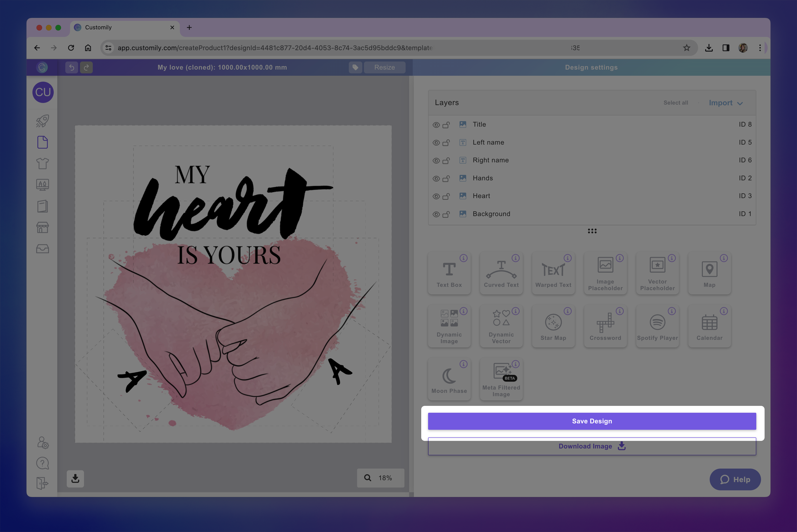Hide the Background layer
This screenshot has width=797, height=532.
click(436, 214)
